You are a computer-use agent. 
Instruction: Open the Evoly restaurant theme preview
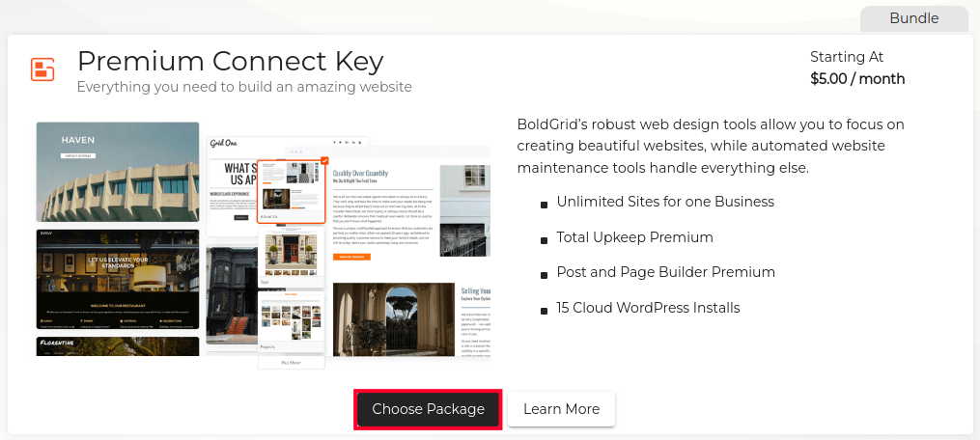118,280
